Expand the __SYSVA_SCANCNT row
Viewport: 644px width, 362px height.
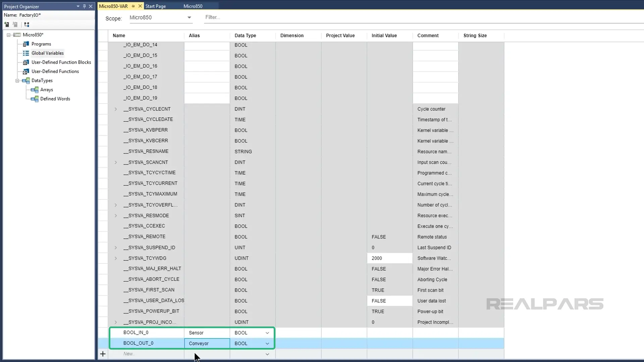[x=116, y=162]
